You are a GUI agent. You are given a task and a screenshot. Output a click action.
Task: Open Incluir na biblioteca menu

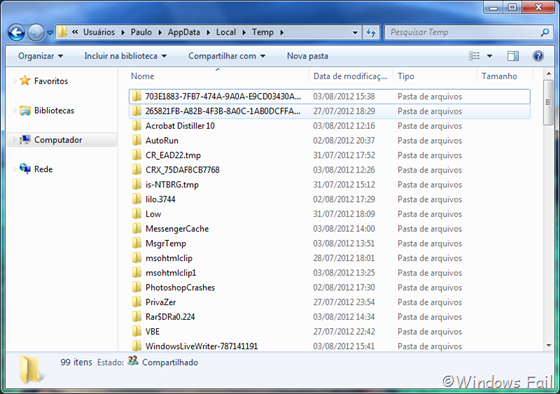click(x=125, y=56)
